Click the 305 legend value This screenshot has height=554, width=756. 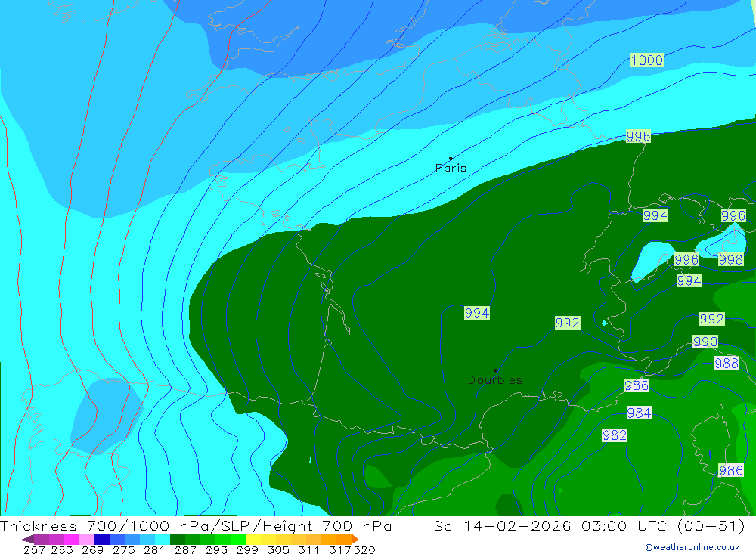(x=277, y=550)
